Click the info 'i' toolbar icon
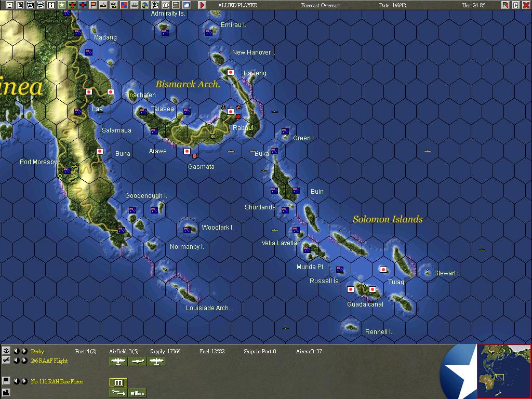The image size is (532, 399). [x=51, y=5]
